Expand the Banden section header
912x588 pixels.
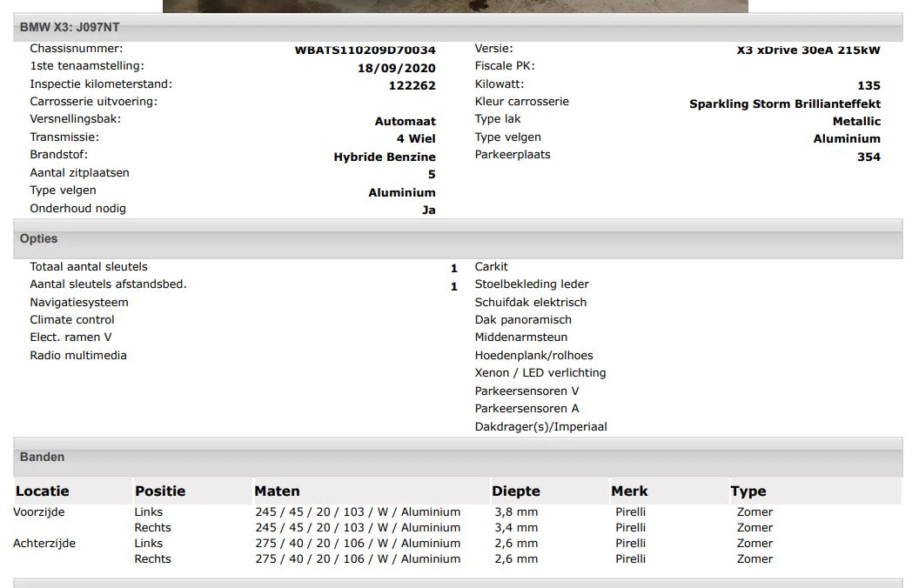[43, 458]
